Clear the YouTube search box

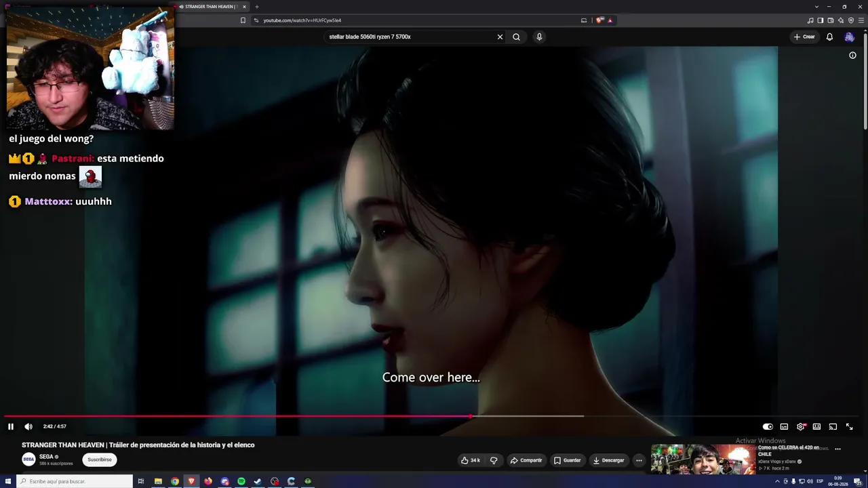500,37
